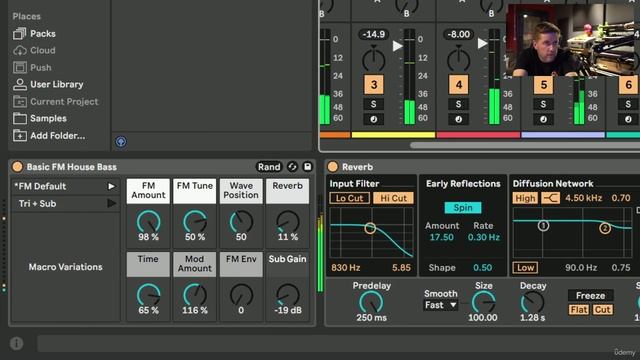
Task: Click the Wave Position macro knob
Action: tap(241, 222)
